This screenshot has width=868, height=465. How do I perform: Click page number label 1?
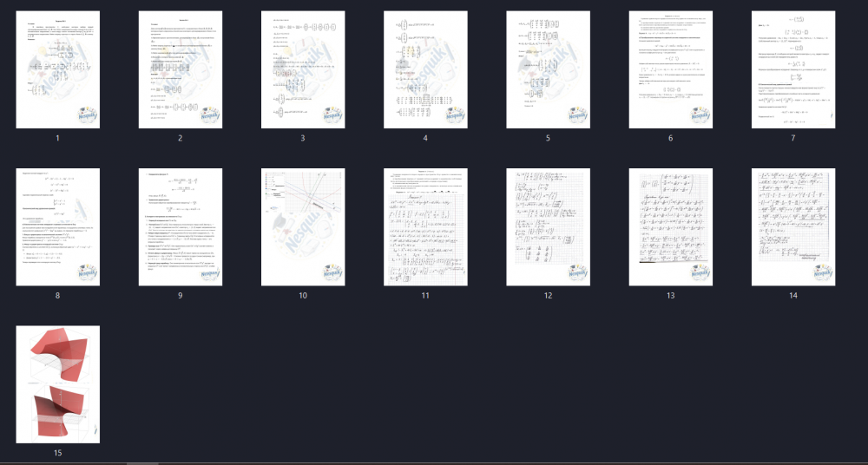coord(57,139)
